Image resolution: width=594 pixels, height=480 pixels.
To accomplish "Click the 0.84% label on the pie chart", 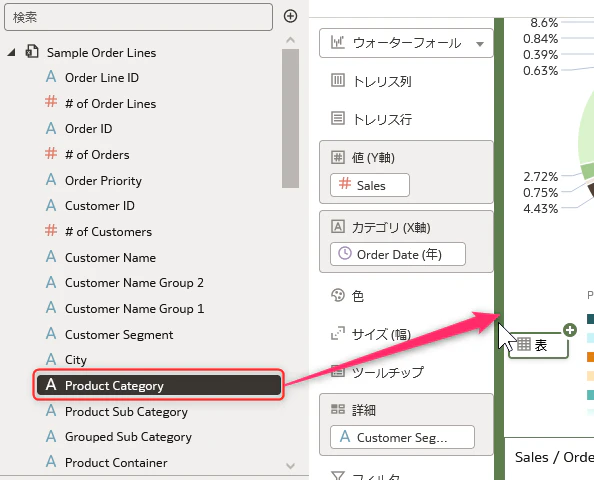I will click(541, 39).
